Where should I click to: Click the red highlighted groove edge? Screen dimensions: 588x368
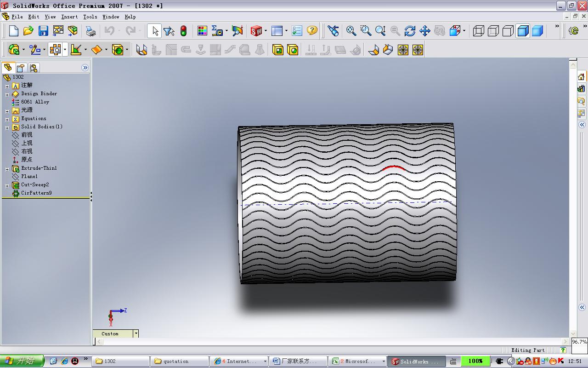[394, 168]
